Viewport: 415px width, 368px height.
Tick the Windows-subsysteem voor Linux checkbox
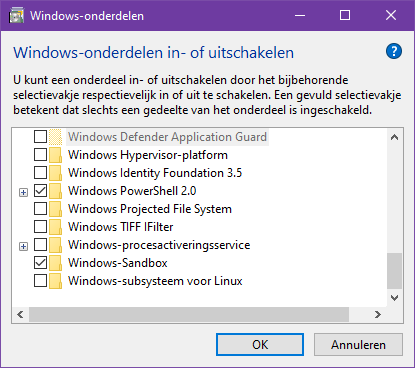pos(40,281)
